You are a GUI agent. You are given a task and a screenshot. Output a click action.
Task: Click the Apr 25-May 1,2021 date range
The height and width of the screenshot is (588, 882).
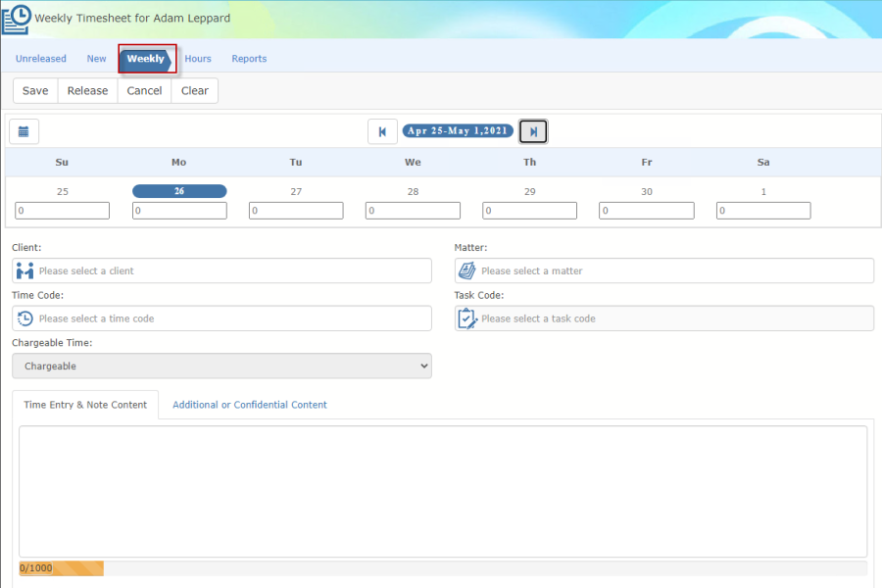coord(458,131)
